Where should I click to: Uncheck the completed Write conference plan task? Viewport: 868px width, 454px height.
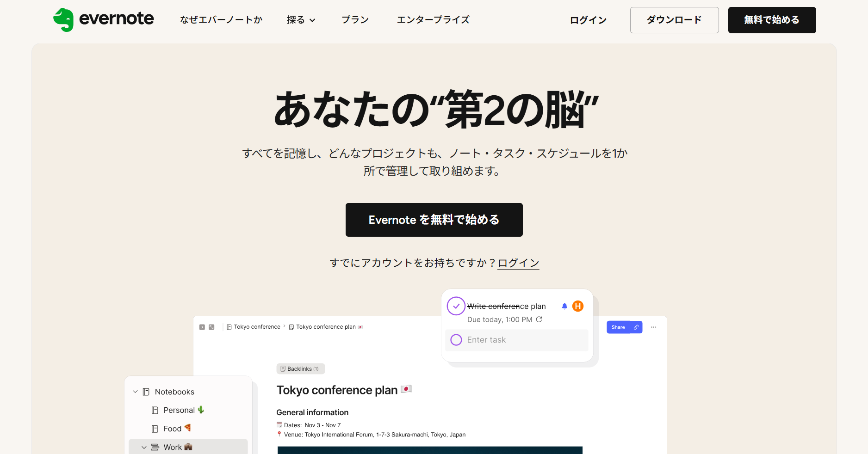(456, 306)
